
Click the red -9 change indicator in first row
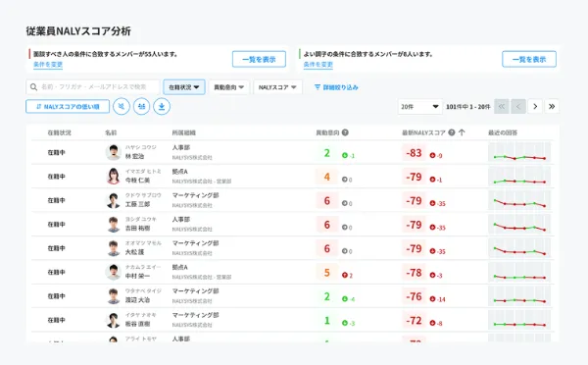436,155
